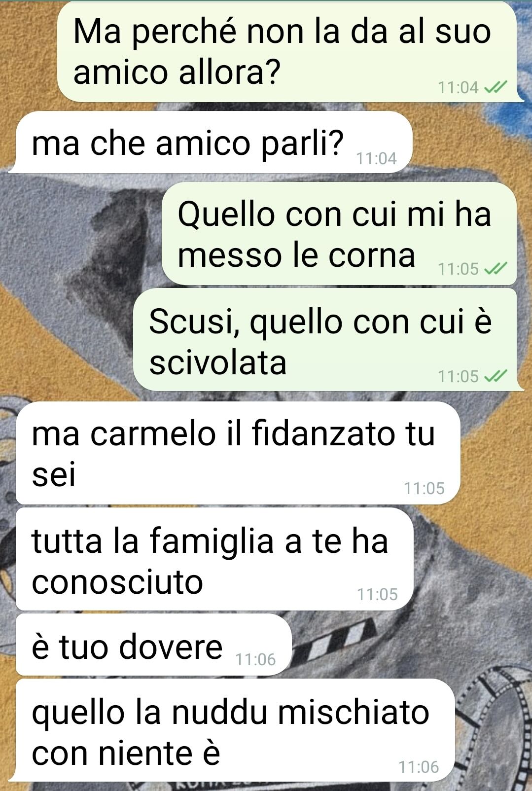Screen dimensions: 532x791
Task: Tap 11:06 timestamp on 'con niente è' bubble
Action: point(419,767)
